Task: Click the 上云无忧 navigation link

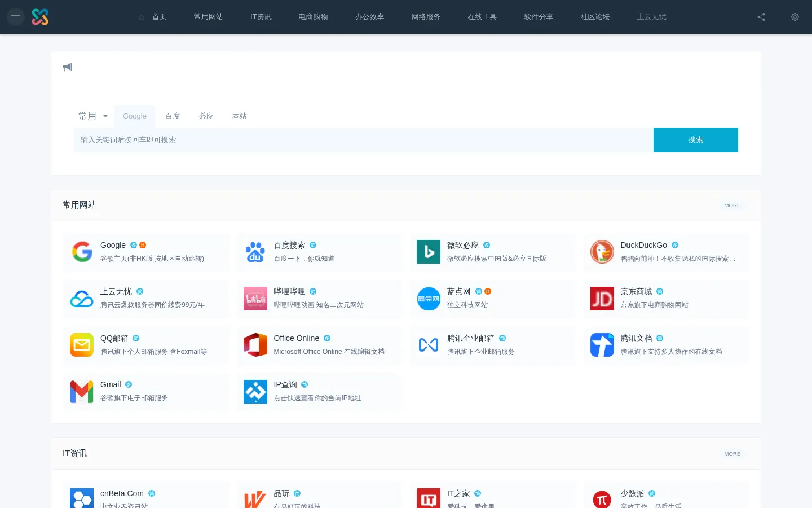Action: click(652, 17)
